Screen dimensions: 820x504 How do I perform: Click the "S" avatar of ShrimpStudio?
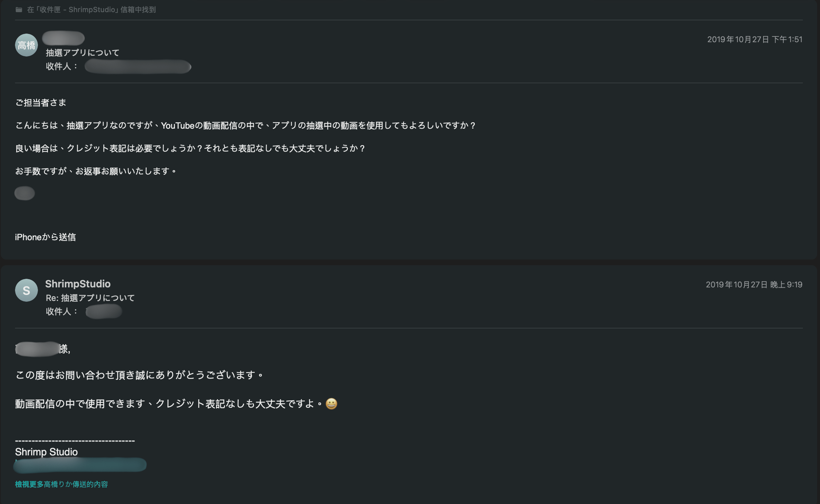click(26, 290)
